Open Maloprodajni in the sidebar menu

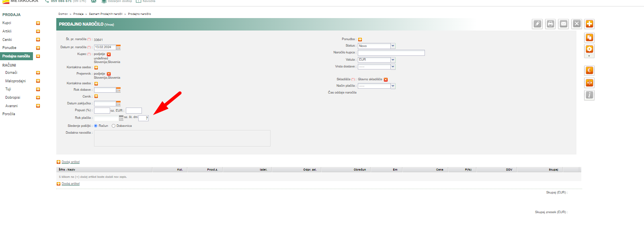click(16, 81)
